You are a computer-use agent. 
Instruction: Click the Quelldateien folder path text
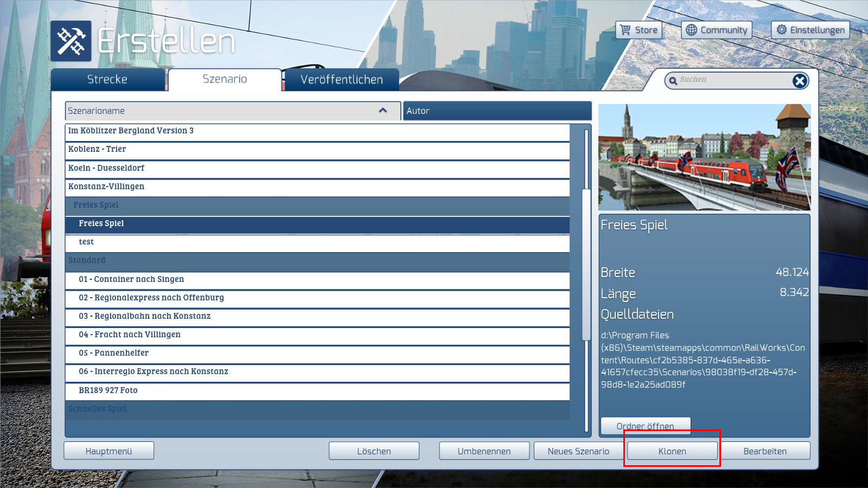[703, 360]
